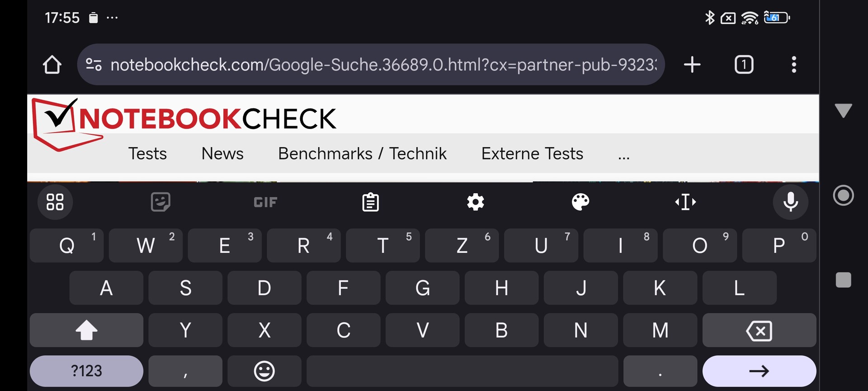
Task: Start voice typing with microphone
Action: click(x=790, y=202)
